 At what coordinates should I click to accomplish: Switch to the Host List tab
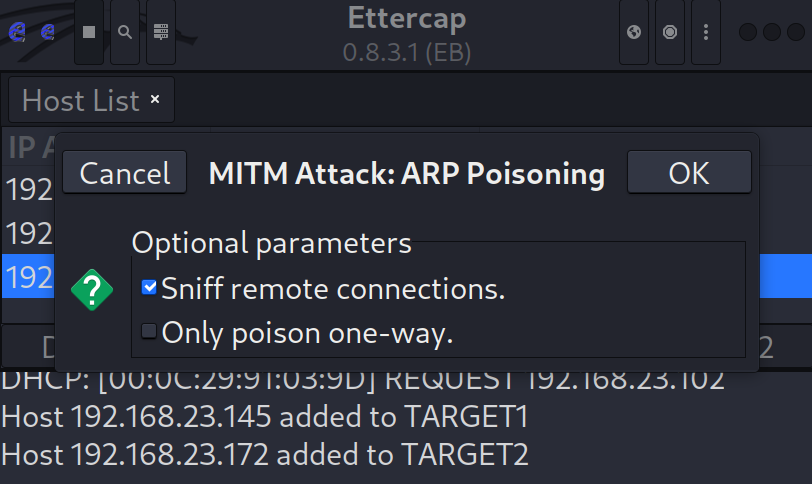tap(81, 100)
